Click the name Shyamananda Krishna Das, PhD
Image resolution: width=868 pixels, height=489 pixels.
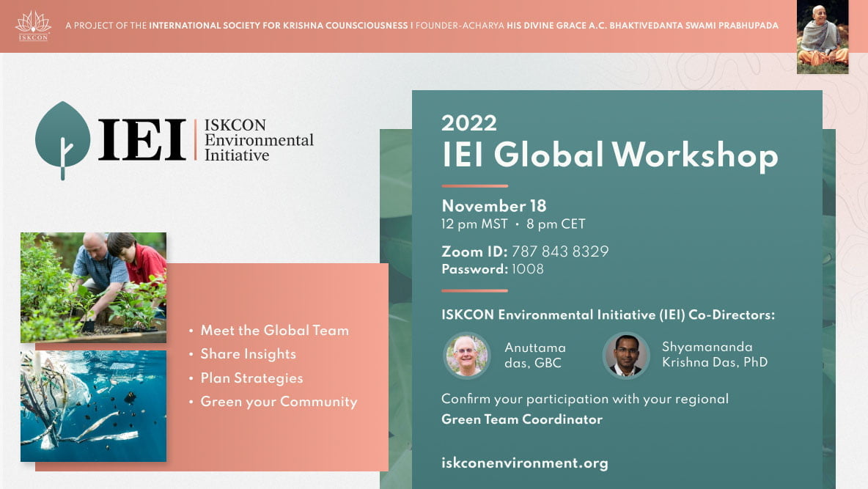coord(715,354)
